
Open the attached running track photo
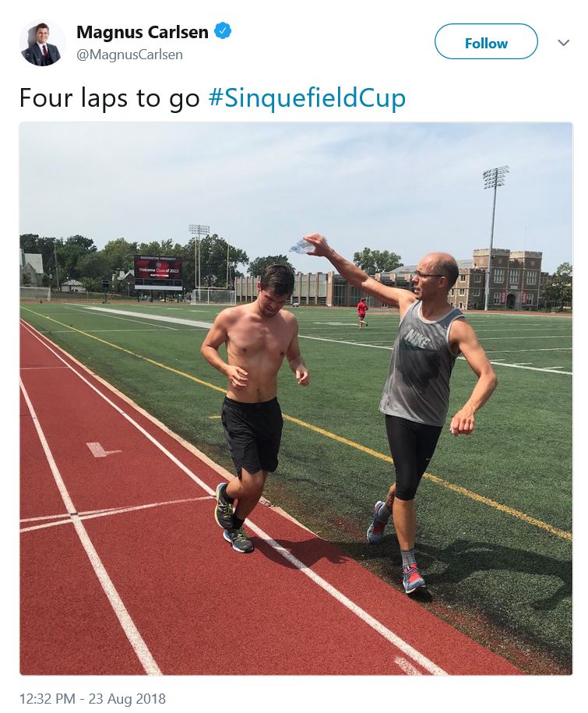point(296,399)
